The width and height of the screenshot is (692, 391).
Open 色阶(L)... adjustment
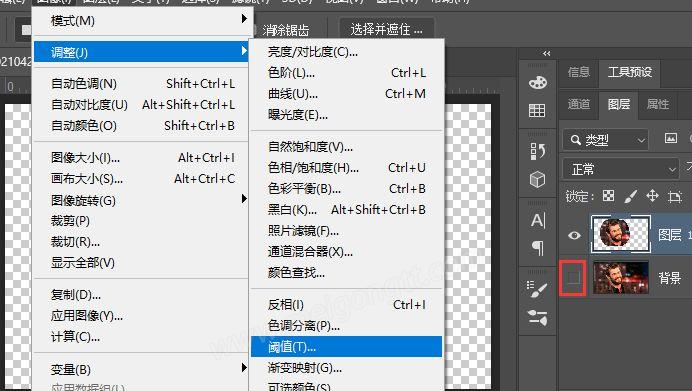click(346, 73)
